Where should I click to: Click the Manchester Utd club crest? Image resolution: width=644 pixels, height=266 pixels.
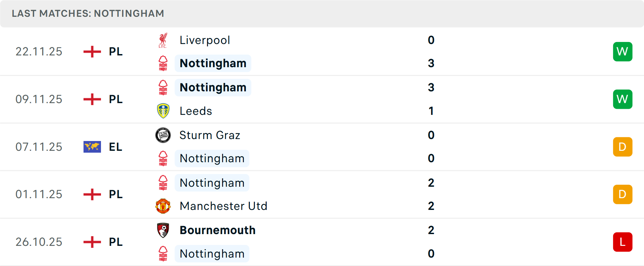coord(163,206)
